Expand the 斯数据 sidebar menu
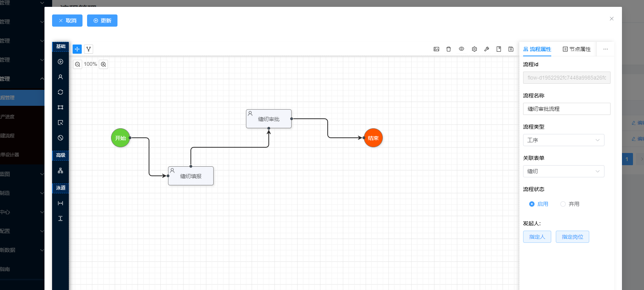The width and height of the screenshot is (644, 290). (22, 250)
